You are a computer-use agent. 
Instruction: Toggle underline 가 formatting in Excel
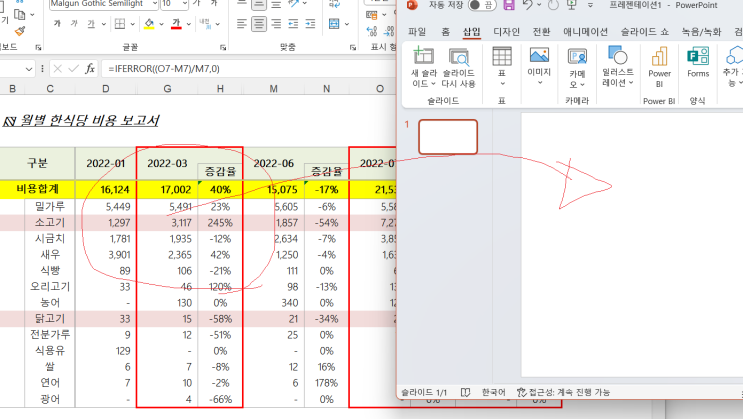tap(91, 24)
